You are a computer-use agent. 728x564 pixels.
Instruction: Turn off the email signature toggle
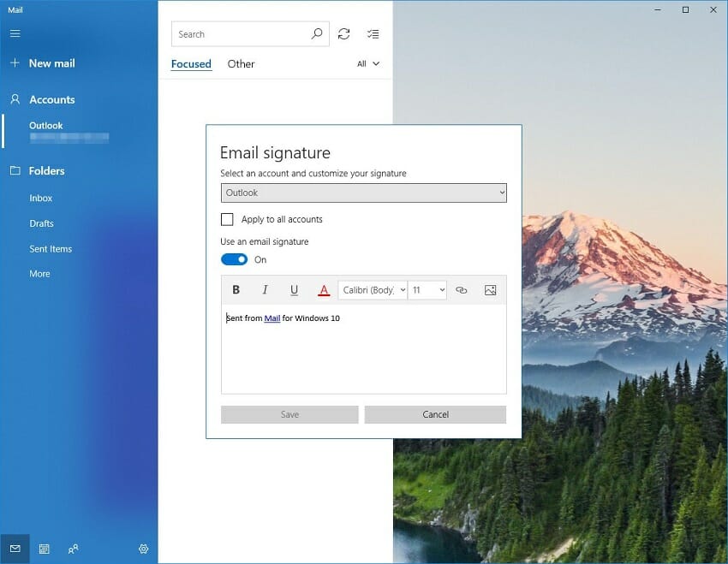[x=234, y=259]
